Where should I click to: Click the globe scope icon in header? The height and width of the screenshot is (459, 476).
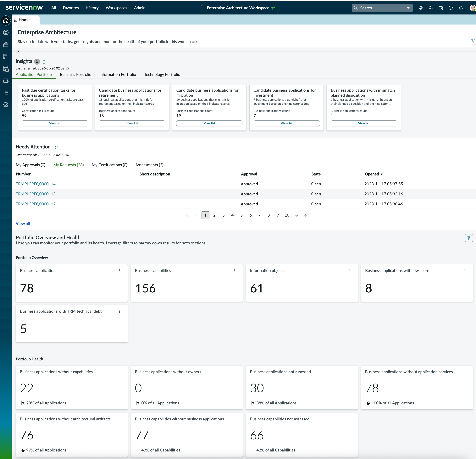(x=421, y=8)
